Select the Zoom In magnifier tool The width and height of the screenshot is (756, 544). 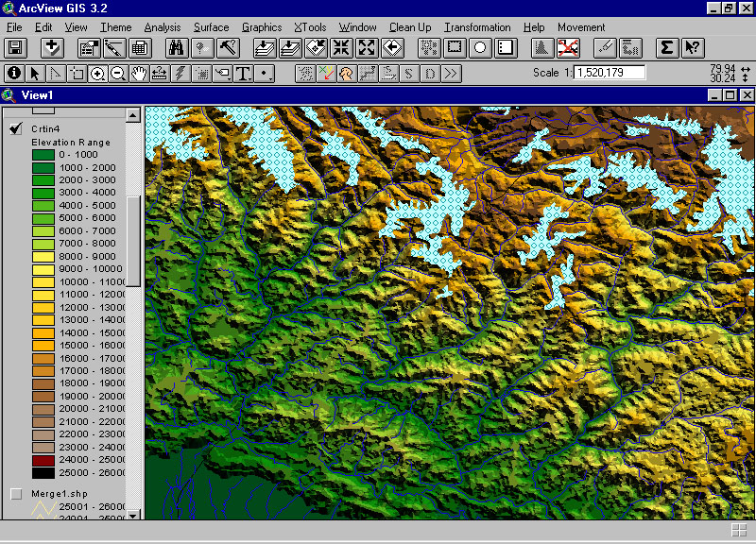[97, 73]
